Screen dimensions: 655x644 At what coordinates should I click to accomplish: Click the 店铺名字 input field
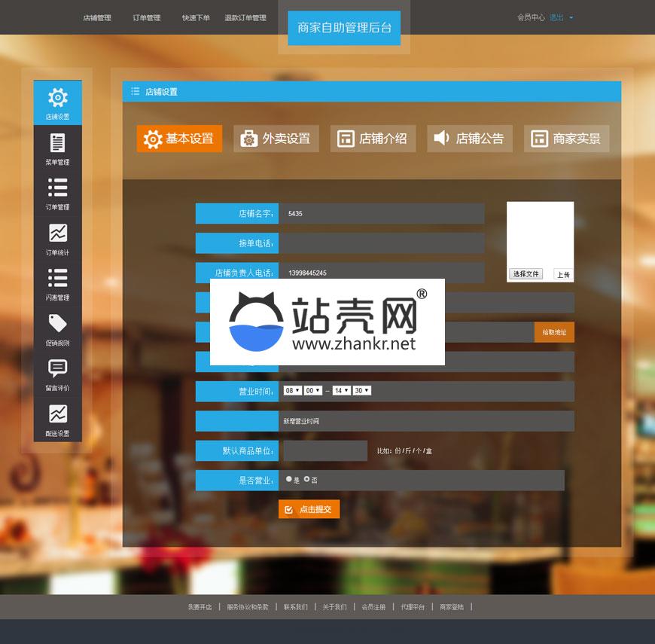point(381,214)
